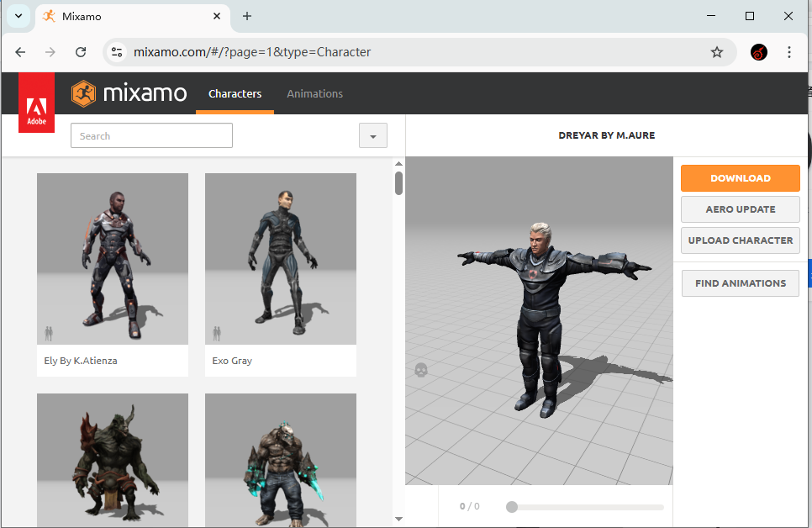Click the animation timeline slider handle
The image size is (812, 528).
point(512,507)
